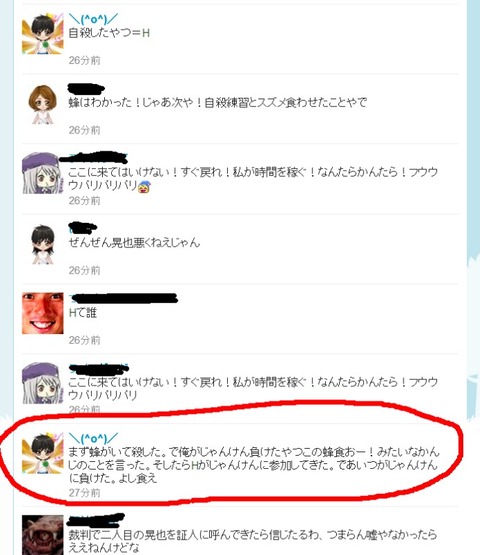The width and height of the screenshot is (480, 555).
Task: Click the fairy-wing avatar inside the red circle
Action: tap(42, 453)
